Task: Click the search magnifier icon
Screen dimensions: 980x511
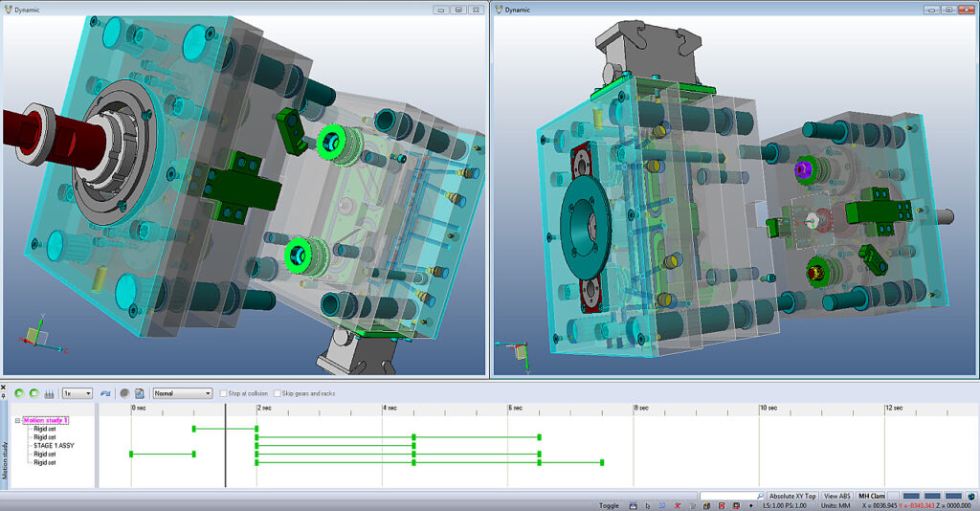Action: click(761, 496)
